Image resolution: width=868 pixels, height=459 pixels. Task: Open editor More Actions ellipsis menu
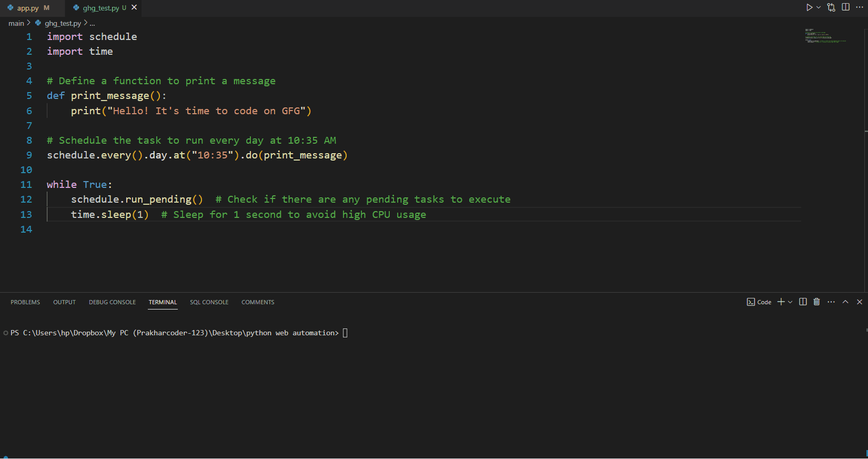[860, 7]
